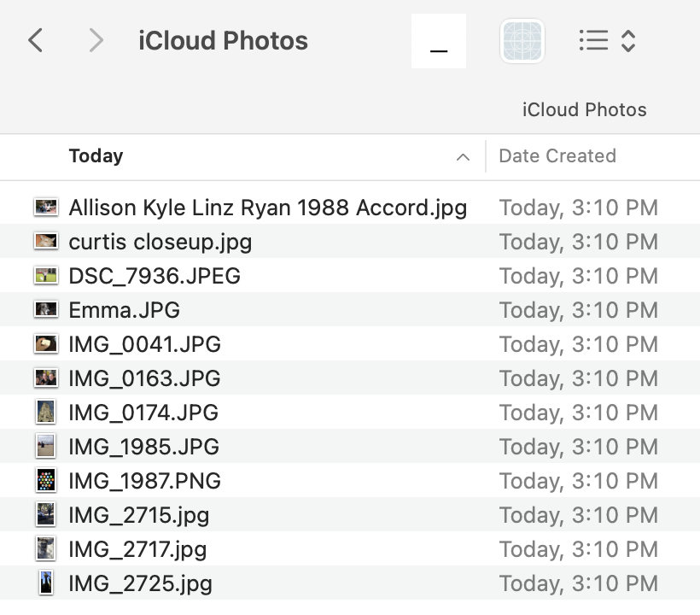The height and width of the screenshot is (615, 700).
Task: Collapse the Today group chevron
Action: pos(463,157)
